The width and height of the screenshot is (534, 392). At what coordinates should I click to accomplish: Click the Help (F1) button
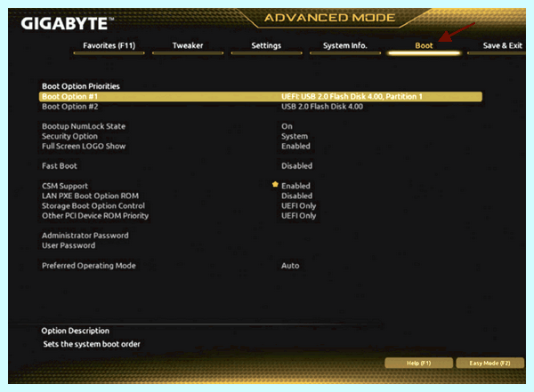tap(418, 363)
